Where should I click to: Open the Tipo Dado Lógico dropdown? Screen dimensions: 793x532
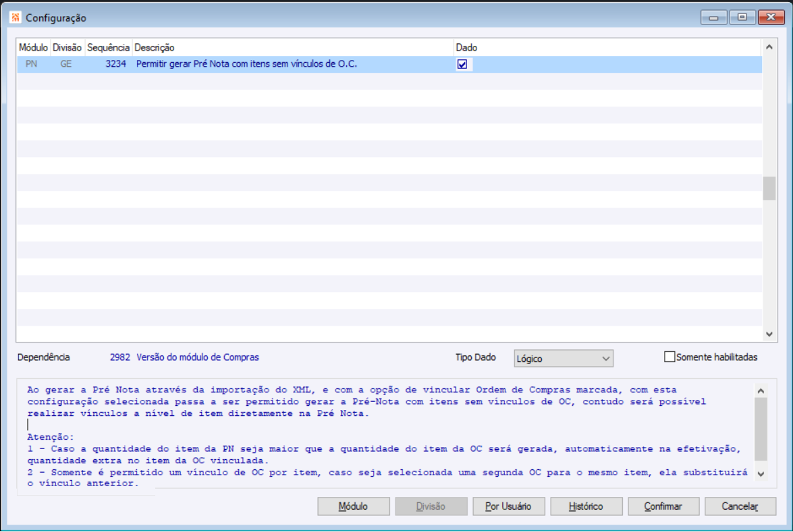[564, 358]
